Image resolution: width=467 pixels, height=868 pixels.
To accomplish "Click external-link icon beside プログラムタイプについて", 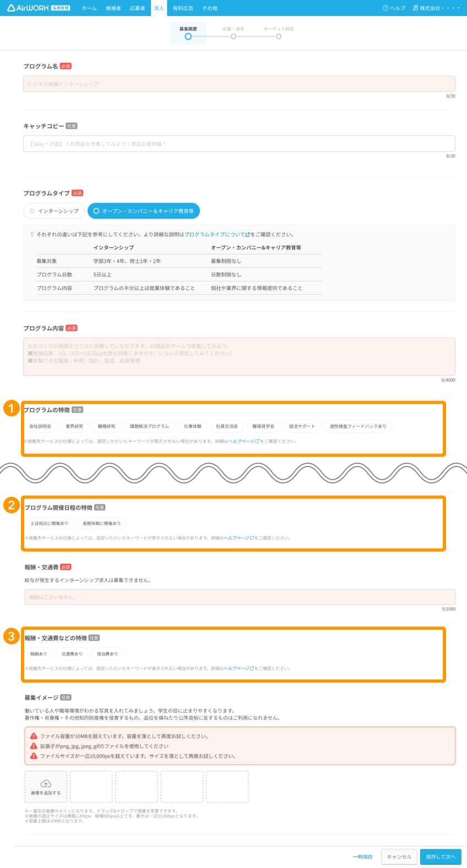I will click(x=248, y=235).
